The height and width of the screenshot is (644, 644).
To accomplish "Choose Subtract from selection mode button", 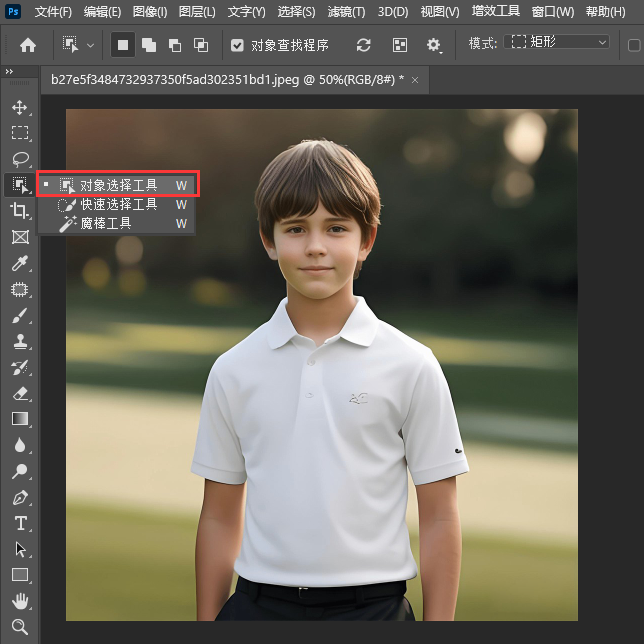I will pyautogui.click(x=175, y=45).
